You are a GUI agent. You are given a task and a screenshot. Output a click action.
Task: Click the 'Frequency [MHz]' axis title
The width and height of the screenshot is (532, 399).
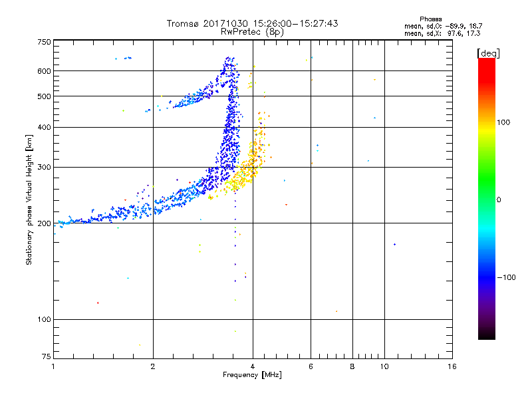tap(252, 375)
